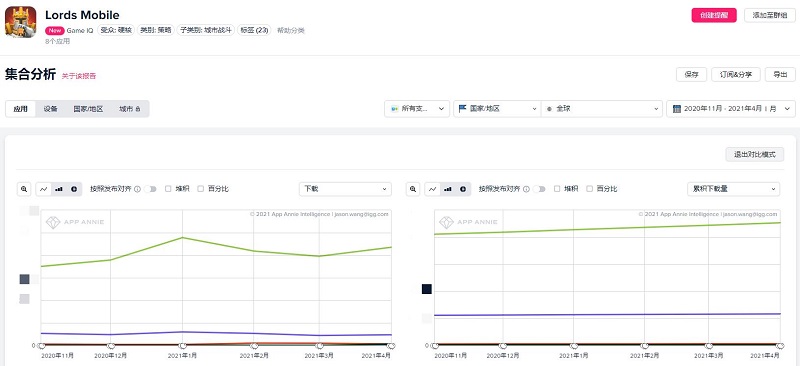Switch right chart to bar chart icon
800x366 pixels.
pyautogui.click(x=447, y=189)
